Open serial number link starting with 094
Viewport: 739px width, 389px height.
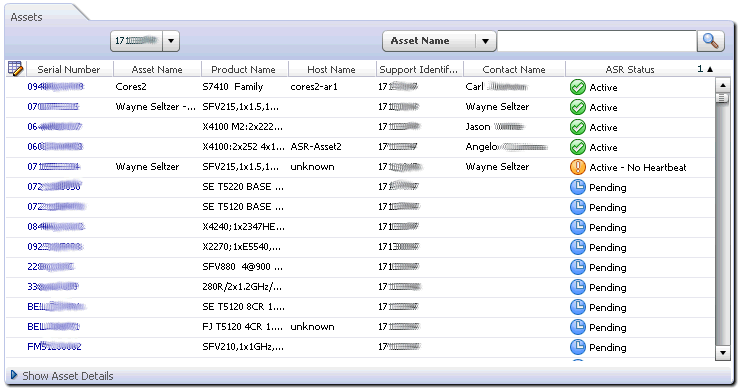(55, 87)
